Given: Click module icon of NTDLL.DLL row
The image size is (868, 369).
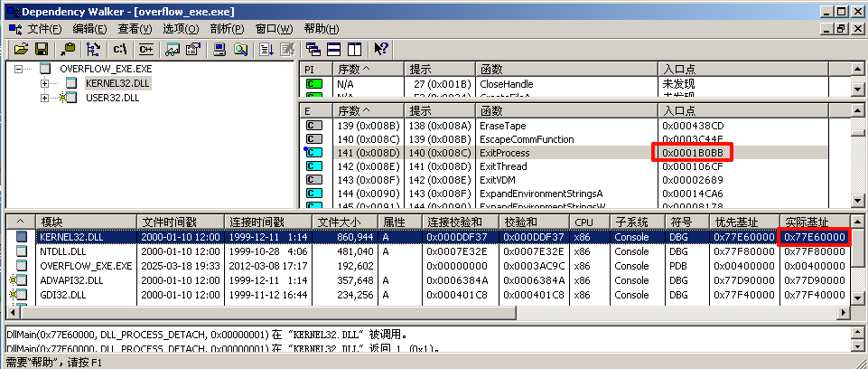Looking at the screenshot, I should point(21,251).
